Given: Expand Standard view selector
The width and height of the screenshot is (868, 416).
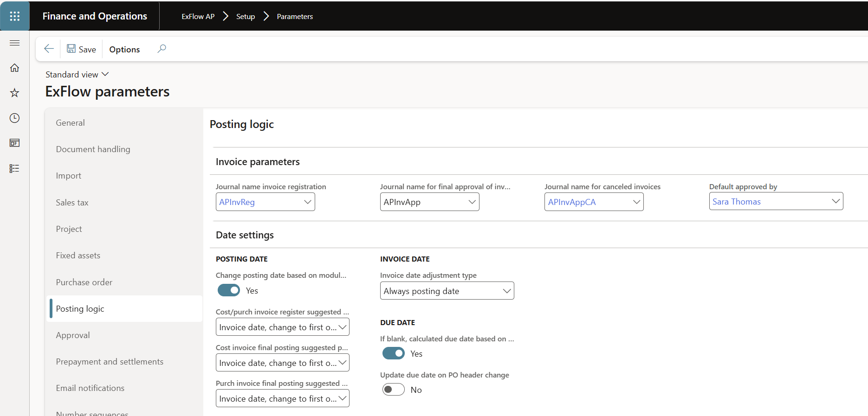Looking at the screenshot, I should pyautogui.click(x=77, y=74).
